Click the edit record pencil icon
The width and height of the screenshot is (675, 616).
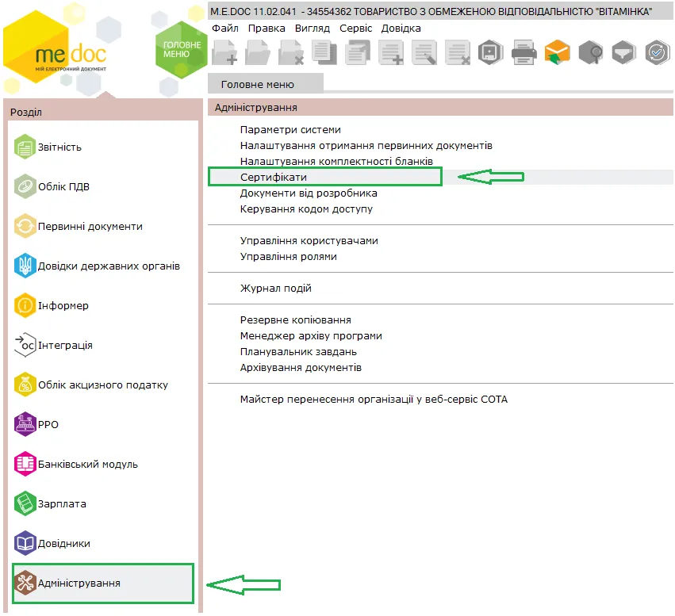pos(424,52)
